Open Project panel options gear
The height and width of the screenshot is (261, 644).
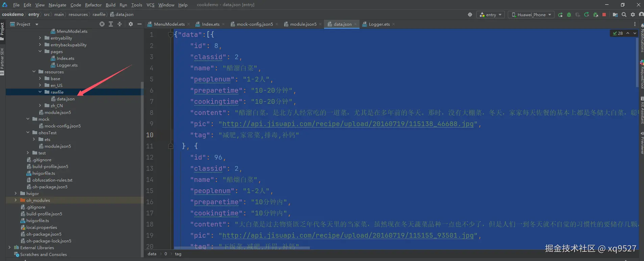tap(131, 24)
